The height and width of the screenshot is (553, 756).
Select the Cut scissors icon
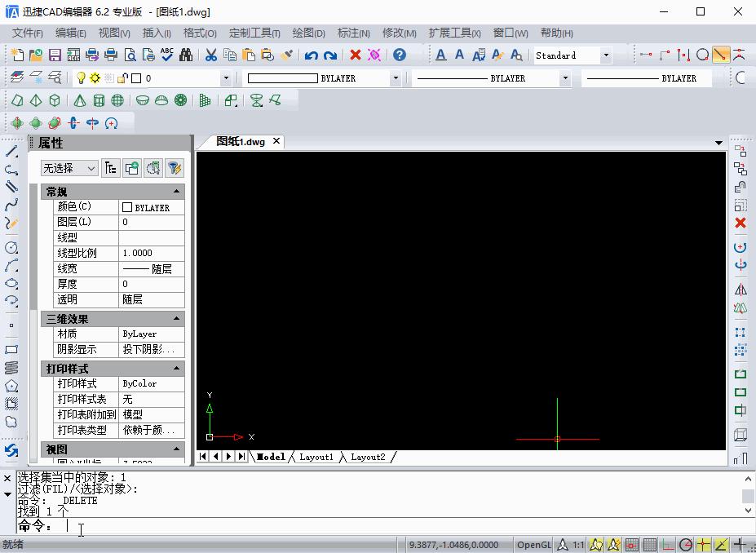pos(210,55)
